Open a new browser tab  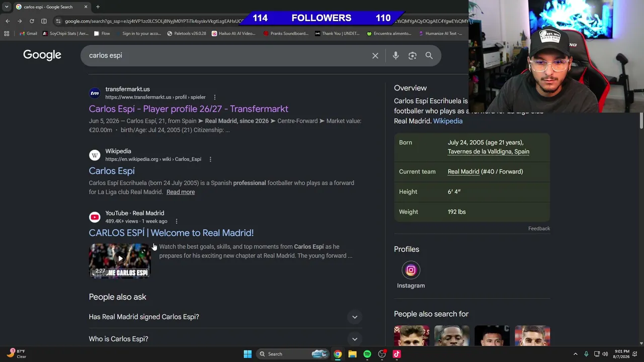coord(98,7)
